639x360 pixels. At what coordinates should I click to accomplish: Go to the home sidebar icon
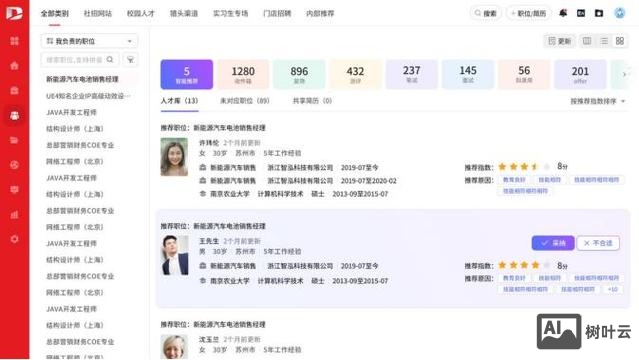14,66
